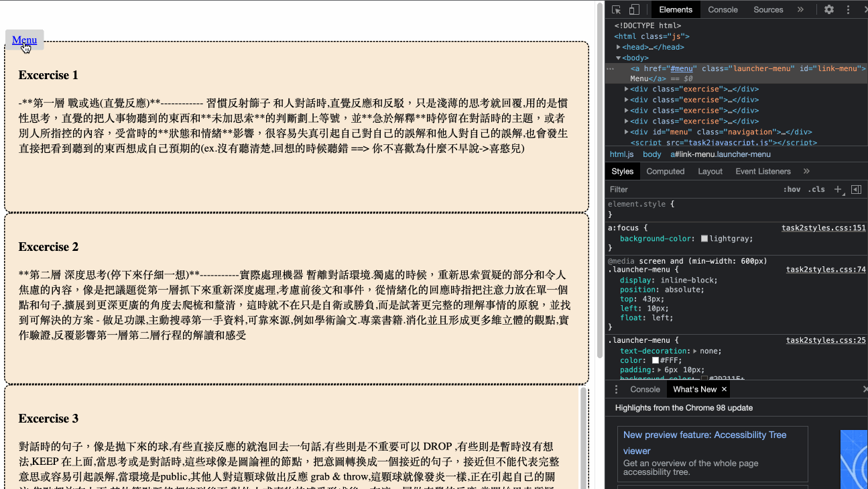Viewport: 868px width, 489px height.
Task: Switch to the Elements panel tab
Action: [x=676, y=9]
